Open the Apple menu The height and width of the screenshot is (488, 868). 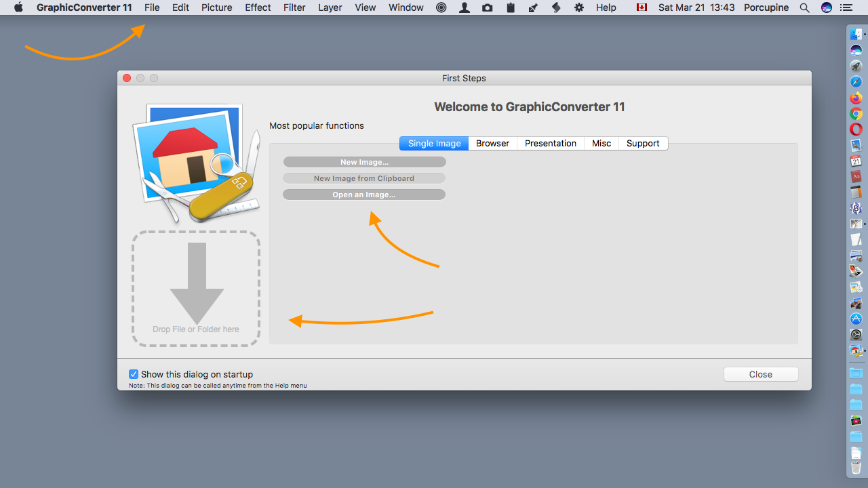(18, 7)
